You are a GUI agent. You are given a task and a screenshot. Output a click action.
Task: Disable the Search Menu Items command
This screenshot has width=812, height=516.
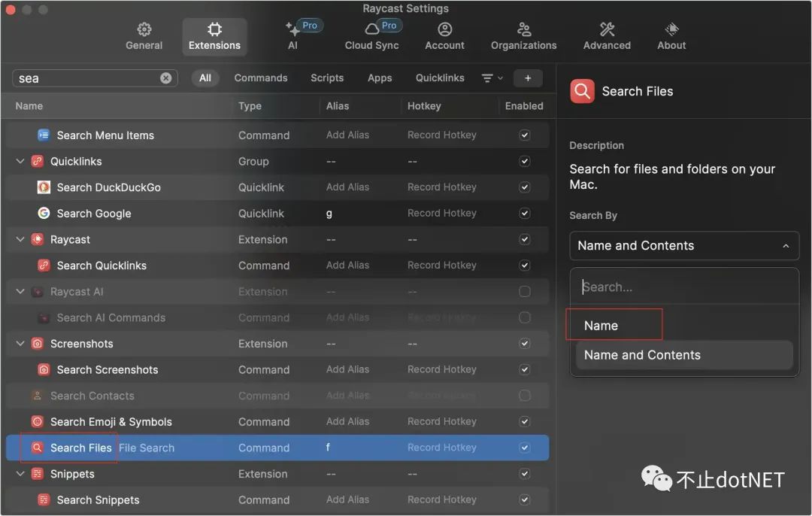(525, 135)
